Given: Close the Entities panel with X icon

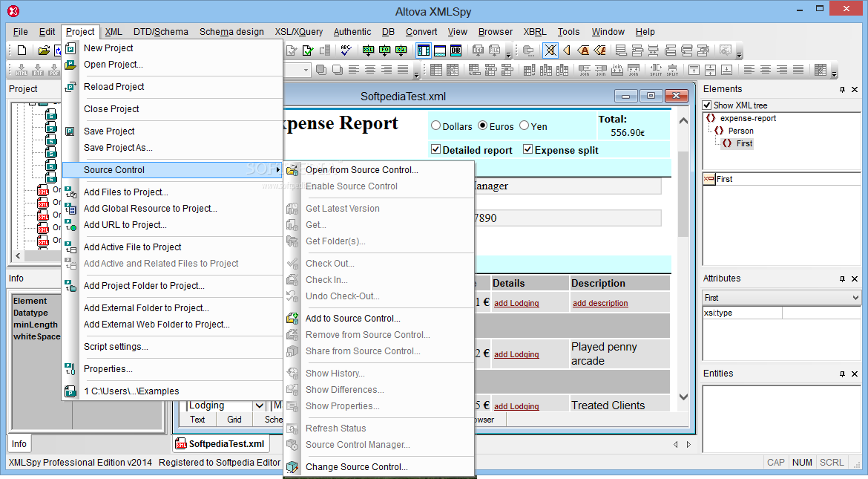Looking at the screenshot, I should (x=855, y=374).
